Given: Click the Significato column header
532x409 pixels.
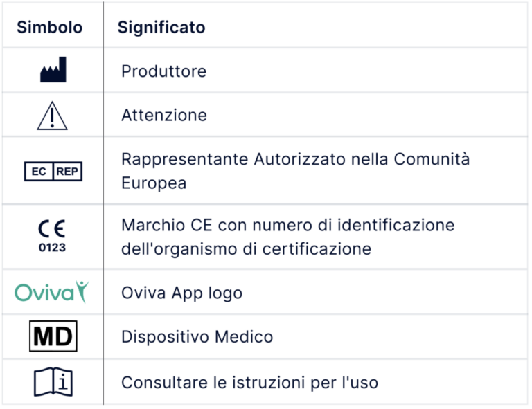Looking at the screenshot, I should coord(161,27).
